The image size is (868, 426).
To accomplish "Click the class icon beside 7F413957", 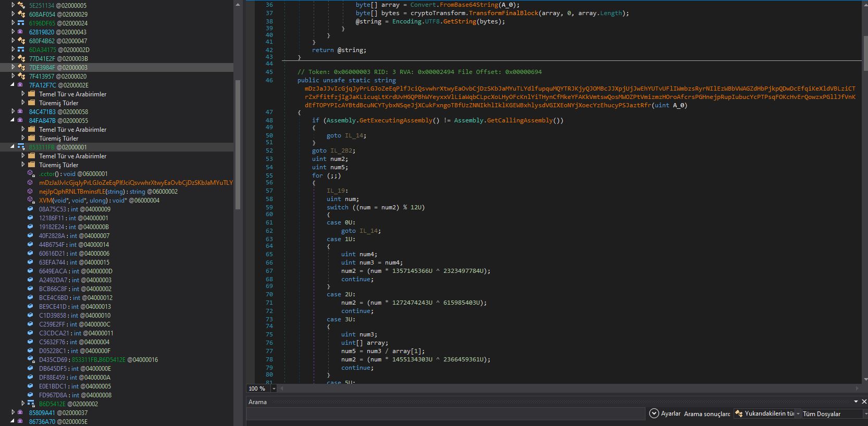I will [x=21, y=76].
